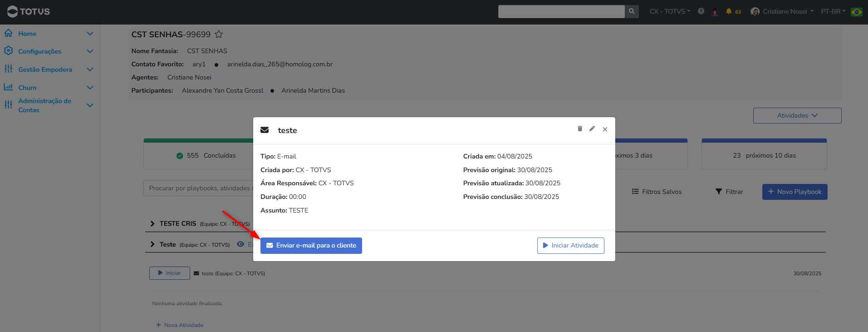Screen dimensions: 868x332
Task: Open the Cristiane Nosei user dropdown
Action: pyautogui.click(x=788, y=11)
